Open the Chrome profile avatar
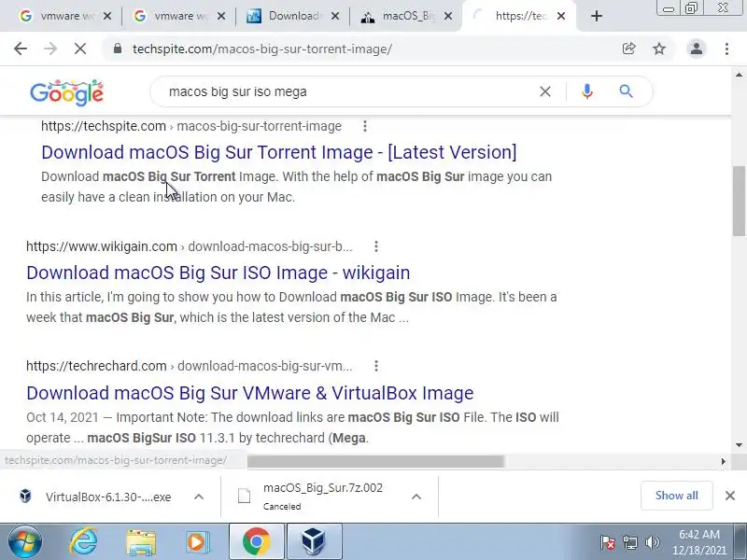Viewport: 747px width, 560px height. coord(696,49)
